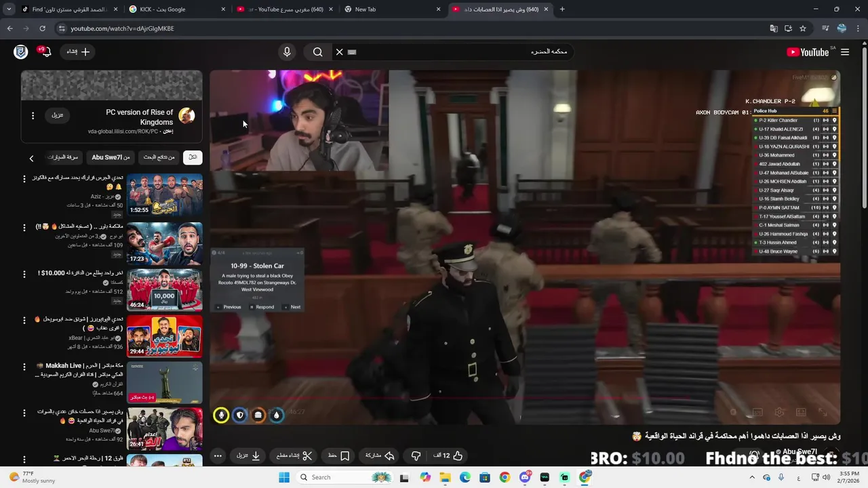Download the video via تنزيل

pos(248,455)
